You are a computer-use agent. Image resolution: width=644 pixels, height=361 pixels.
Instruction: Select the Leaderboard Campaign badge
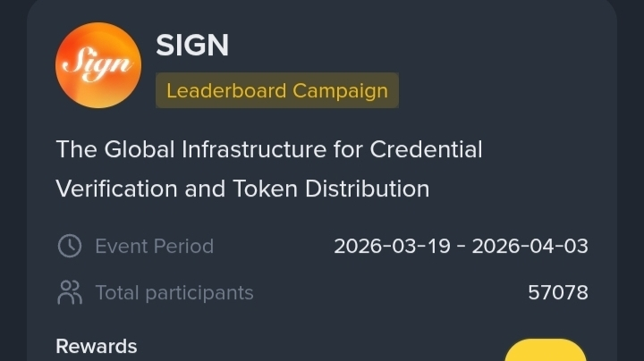coord(276,90)
